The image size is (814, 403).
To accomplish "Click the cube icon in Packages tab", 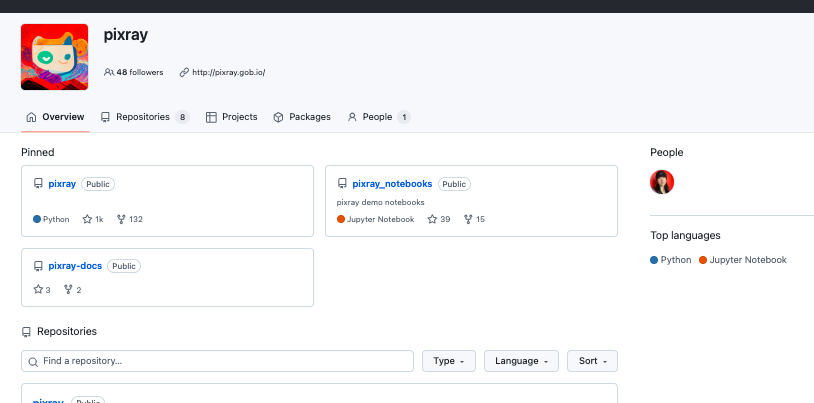I will click(x=278, y=117).
